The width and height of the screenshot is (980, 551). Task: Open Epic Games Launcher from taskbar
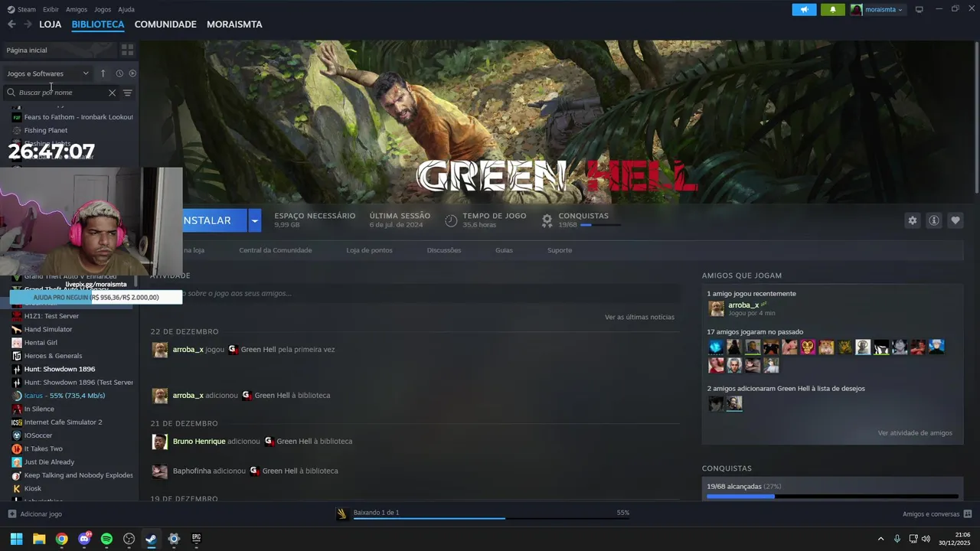(x=196, y=539)
